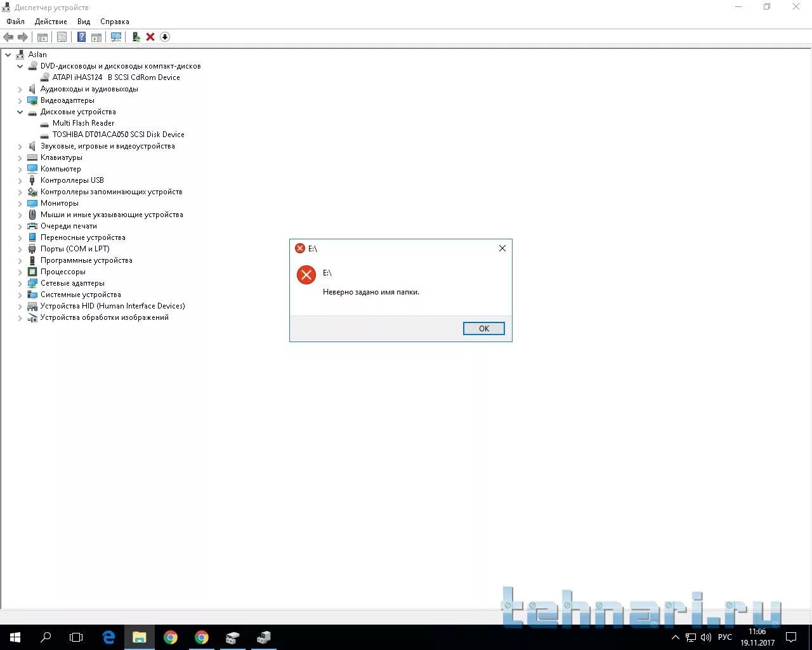Collapse DVD-дисководы и дисководы компакт-дисков
812x650 pixels.
click(20, 66)
